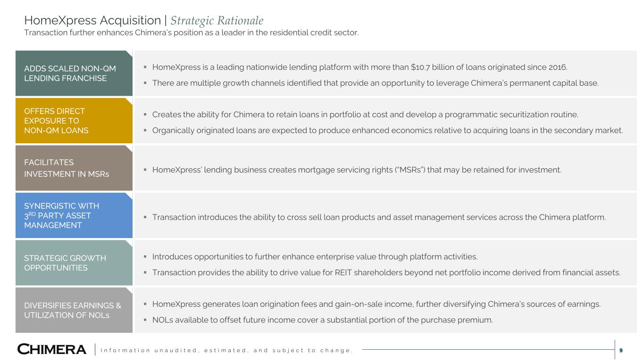Viewport: 644px width, 362px height.
Task: Click the 'HomeXpress Acquisition' slide title
Action: [x=92, y=21]
